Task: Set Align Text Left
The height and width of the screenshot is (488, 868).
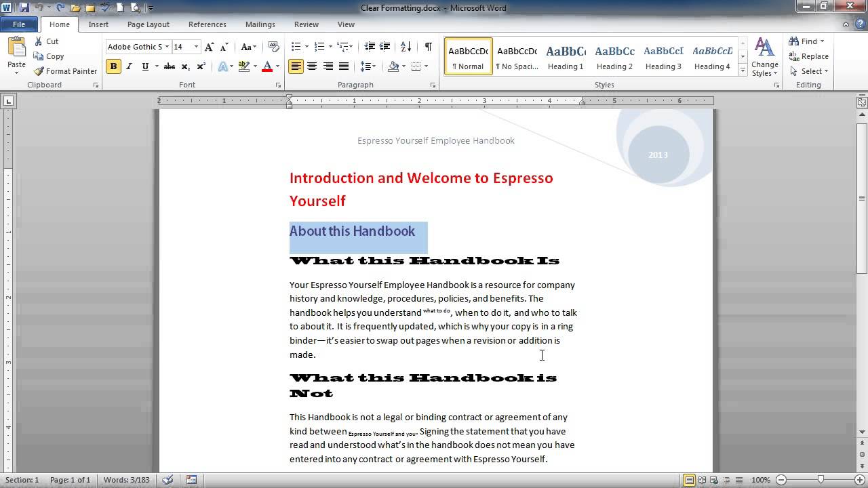Action: coord(296,66)
